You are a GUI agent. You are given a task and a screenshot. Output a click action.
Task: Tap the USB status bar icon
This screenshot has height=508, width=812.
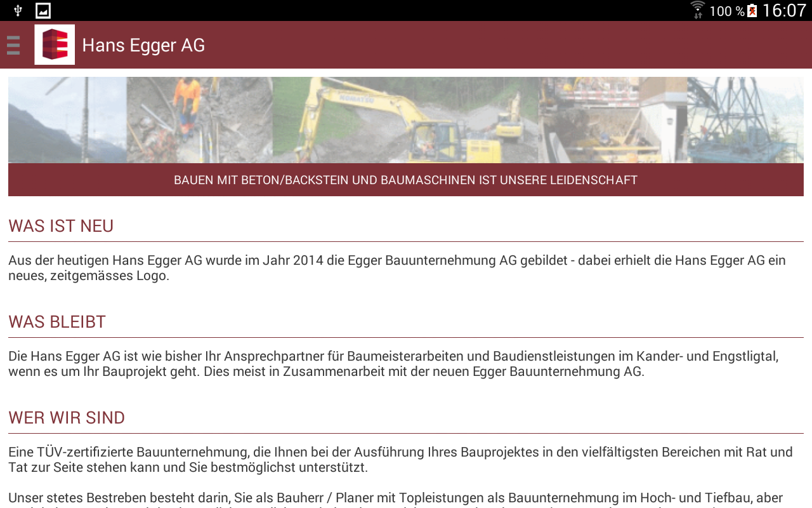click(18, 10)
